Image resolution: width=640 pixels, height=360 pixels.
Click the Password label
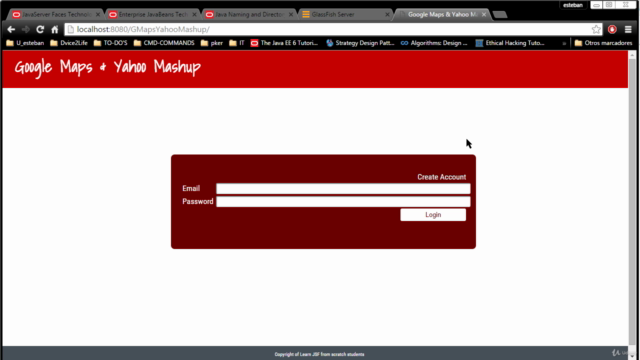(198, 202)
